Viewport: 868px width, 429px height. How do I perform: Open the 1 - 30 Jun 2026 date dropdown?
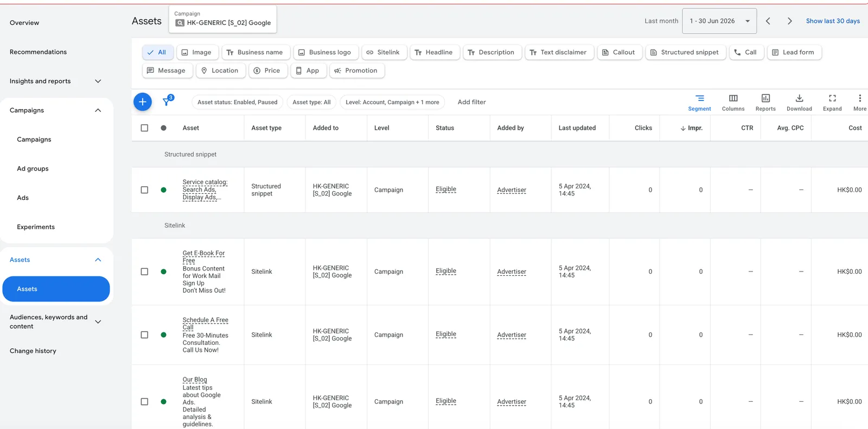719,21
